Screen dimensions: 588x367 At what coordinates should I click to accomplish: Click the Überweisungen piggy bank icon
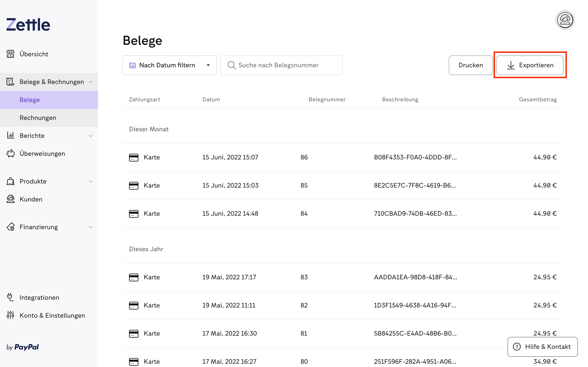pyautogui.click(x=10, y=153)
